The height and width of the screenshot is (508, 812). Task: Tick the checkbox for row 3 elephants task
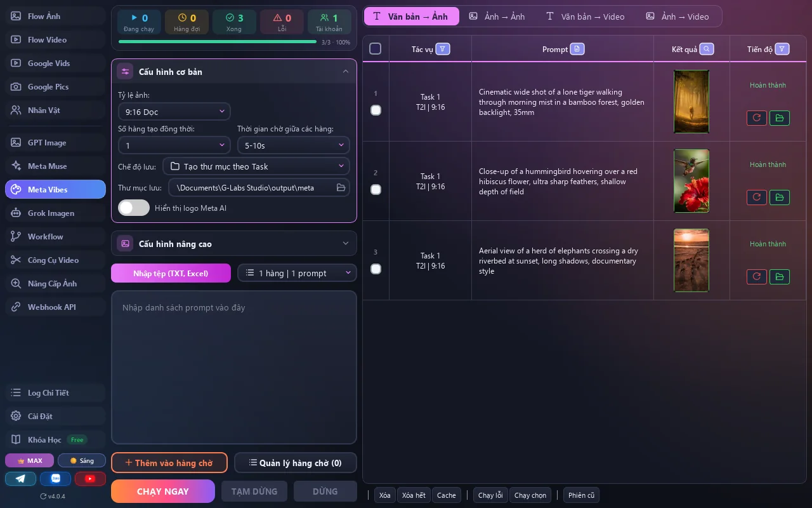tap(376, 269)
